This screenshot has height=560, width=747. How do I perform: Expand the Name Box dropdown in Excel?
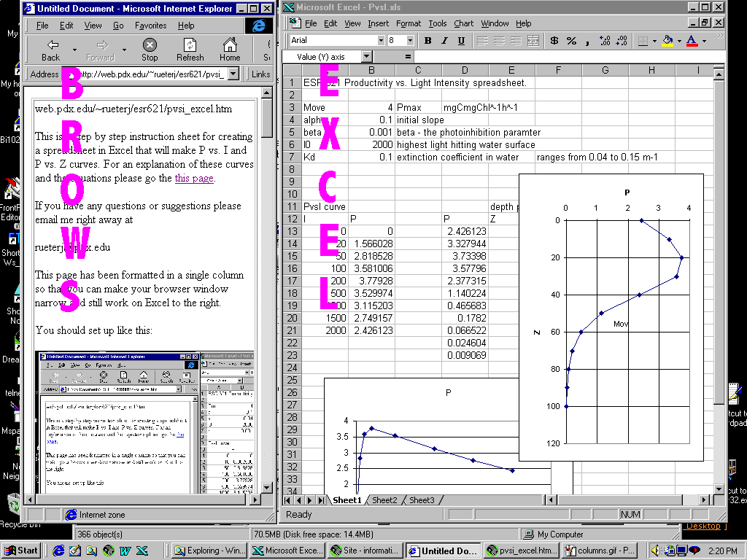[366, 57]
